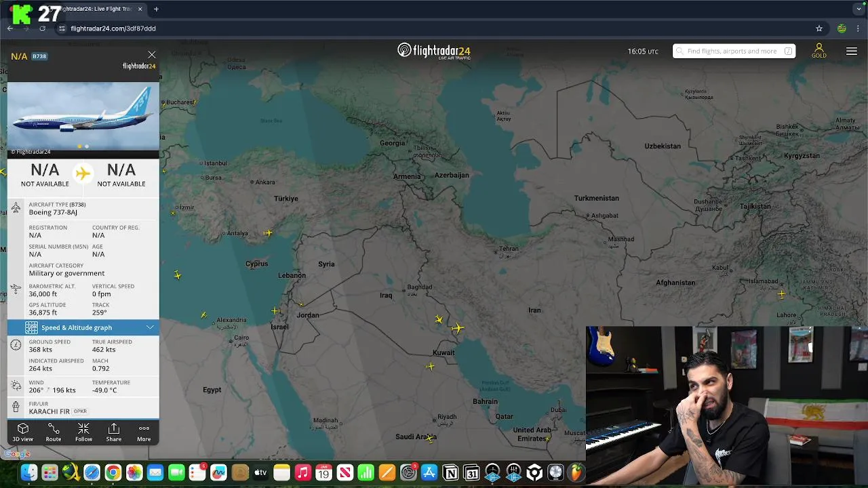Image resolution: width=868 pixels, height=488 pixels.
Task: Open the Flightradar24 hamburger menu
Action: pyautogui.click(x=852, y=52)
